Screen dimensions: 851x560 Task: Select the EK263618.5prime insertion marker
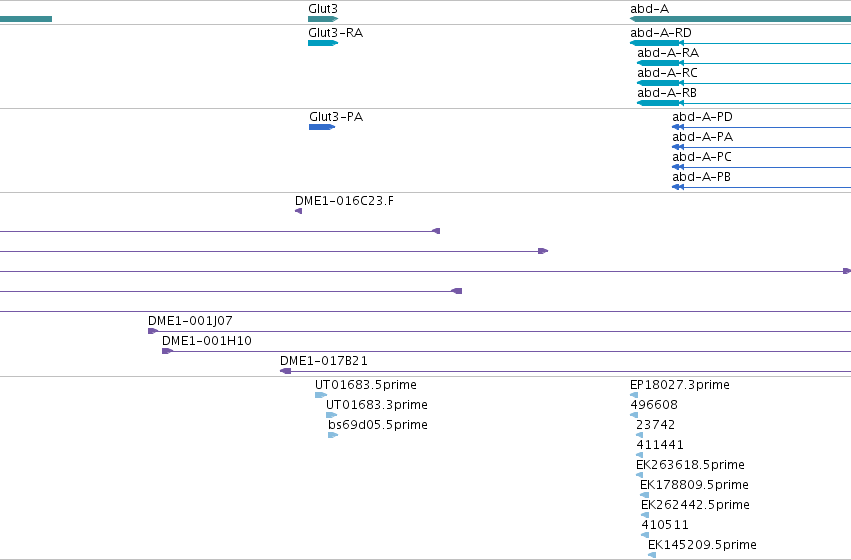[639, 475]
